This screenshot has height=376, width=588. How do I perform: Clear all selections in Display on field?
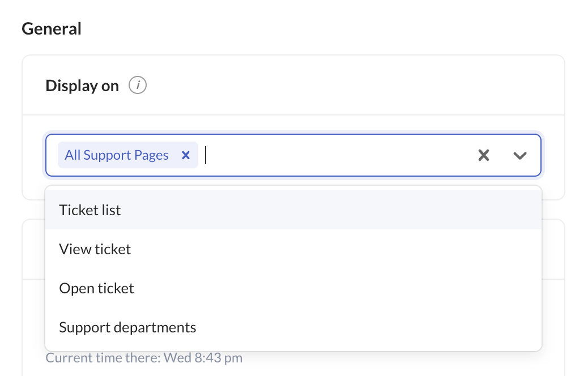tap(484, 155)
